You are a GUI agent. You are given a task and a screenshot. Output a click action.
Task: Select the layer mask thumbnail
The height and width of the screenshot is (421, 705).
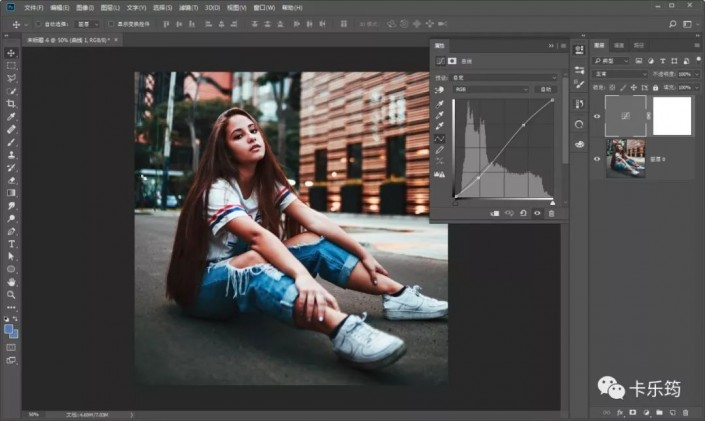point(672,116)
